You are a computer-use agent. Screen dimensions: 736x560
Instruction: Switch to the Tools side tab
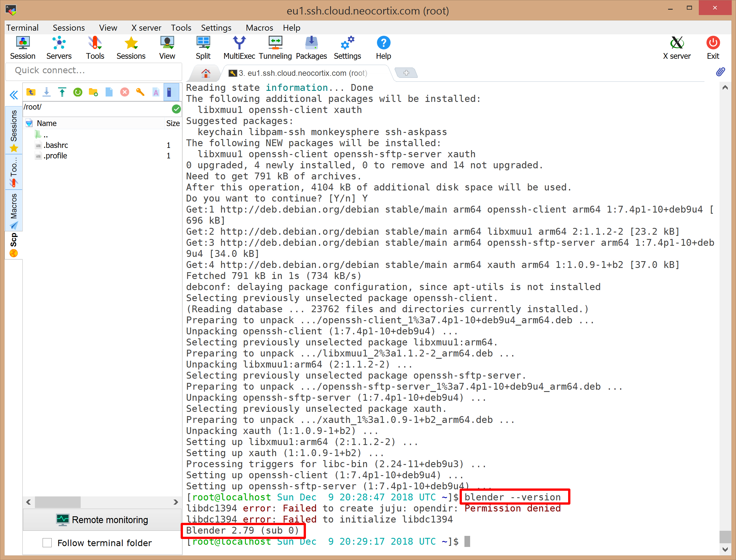[x=14, y=172]
